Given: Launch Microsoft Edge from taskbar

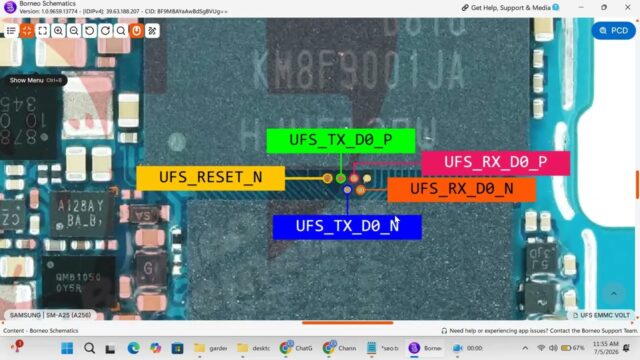Looking at the screenshot, I should (x=133, y=348).
